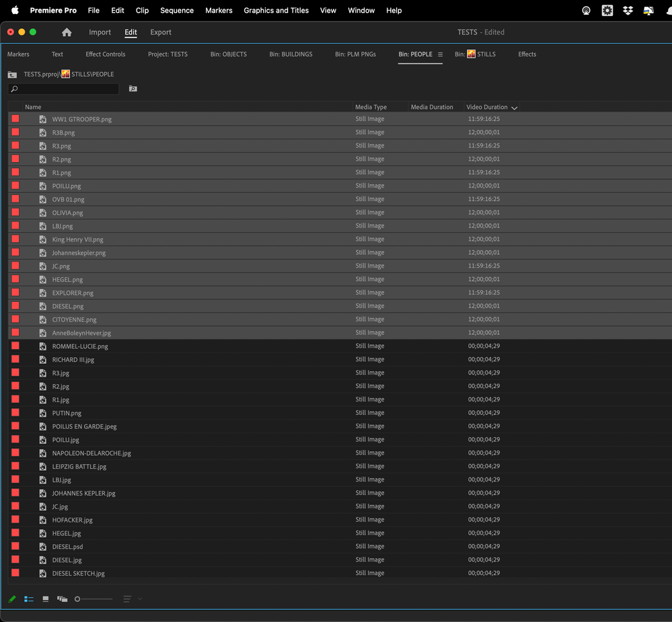Click the file icon next to NAPOLEON-DELAROCHE.jpg
Image resolution: width=672 pixels, height=622 pixels.
coord(43,453)
